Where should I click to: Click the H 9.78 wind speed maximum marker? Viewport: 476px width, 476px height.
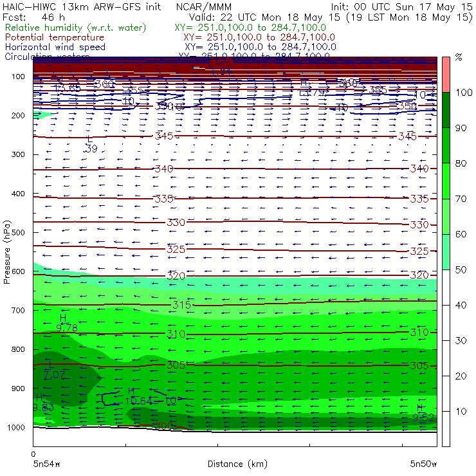pos(66,323)
